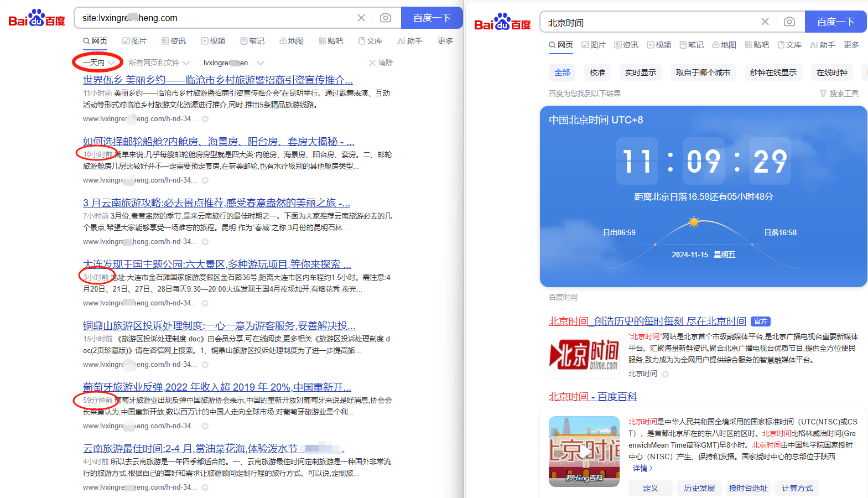Open result 铜鼎山旅游区投诉处理制度 link
868x498 pixels.
point(219,325)
